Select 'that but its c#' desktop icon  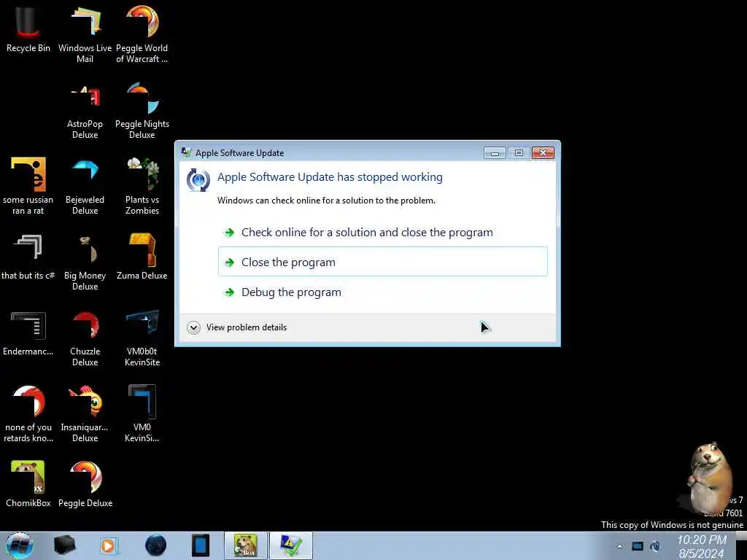pyautogui.click(x=28, y=256)
